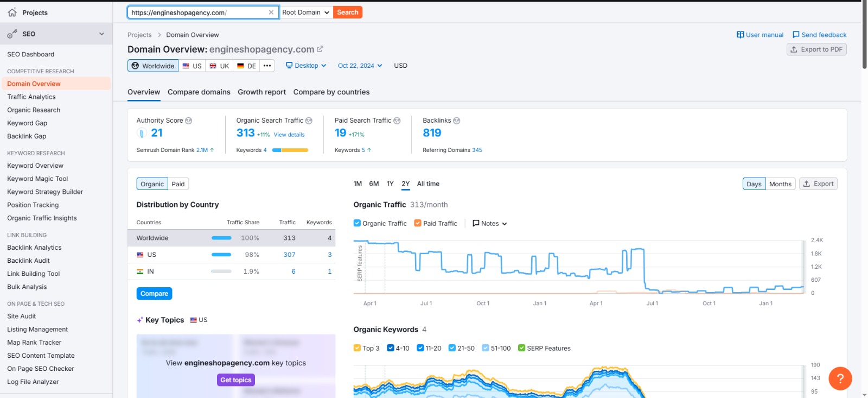
Task: Click the blue Compare button
Action: point(154,294)
